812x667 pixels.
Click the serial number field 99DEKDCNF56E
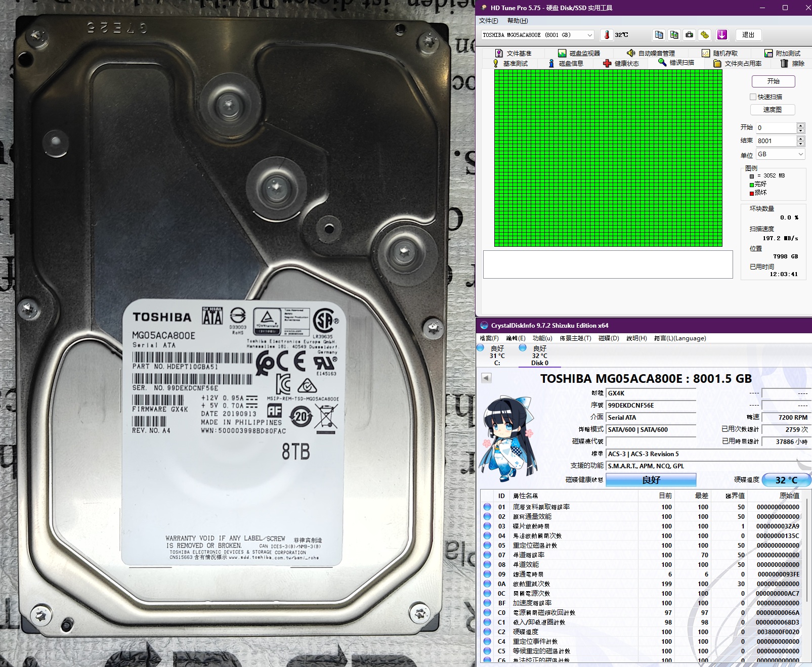[x=651, y=406]
